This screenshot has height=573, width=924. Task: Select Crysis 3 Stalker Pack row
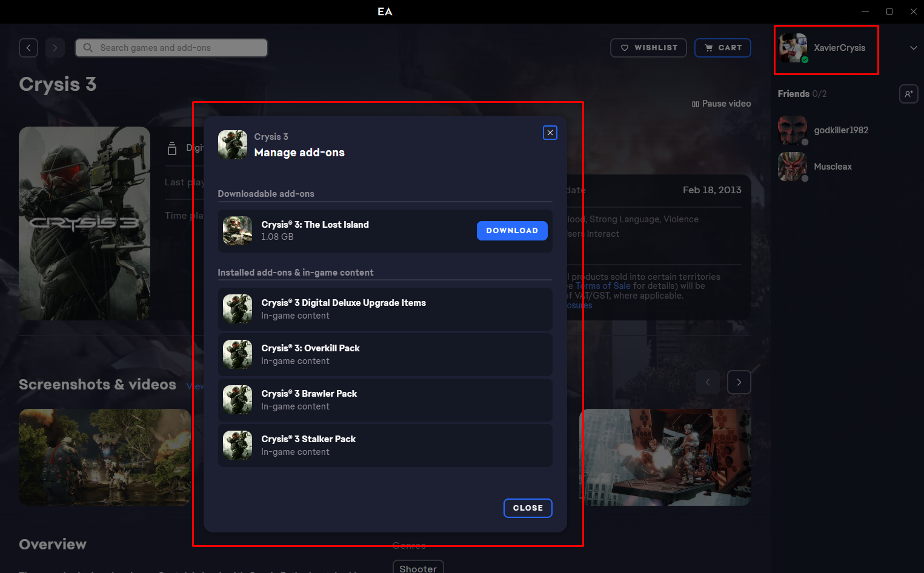385,445
